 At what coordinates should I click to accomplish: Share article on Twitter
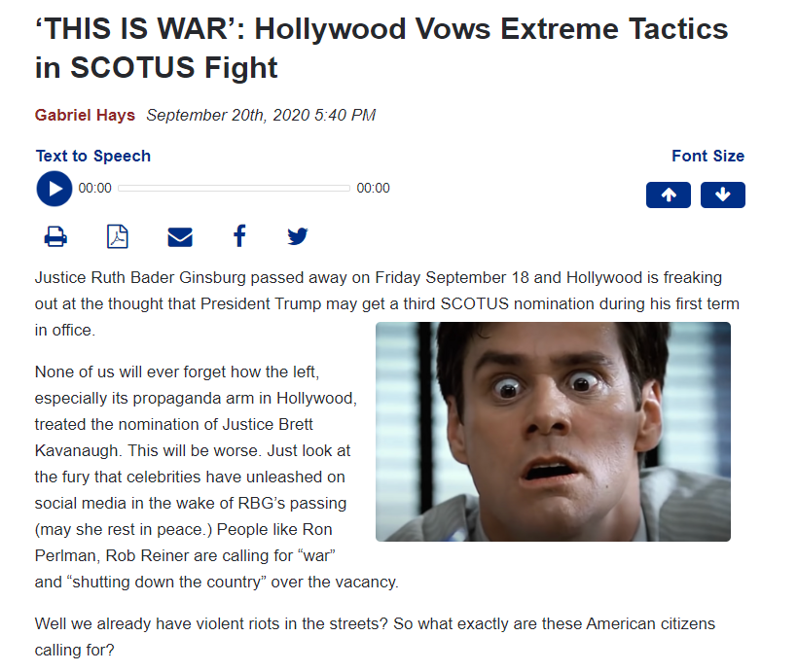click(x=298, y=236)
